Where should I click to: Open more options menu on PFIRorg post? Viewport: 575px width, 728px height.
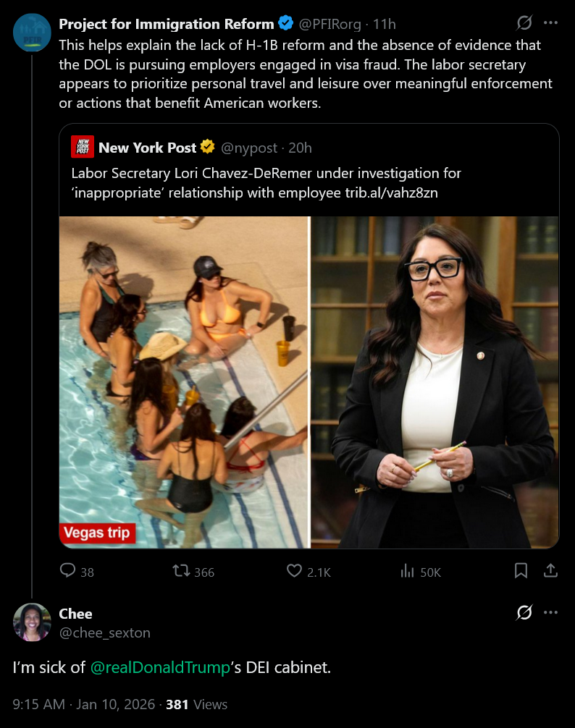(550, 22)
